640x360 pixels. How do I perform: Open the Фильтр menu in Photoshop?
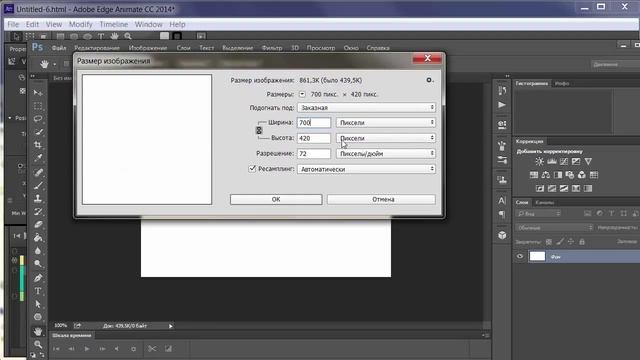[x=272, y=48]
